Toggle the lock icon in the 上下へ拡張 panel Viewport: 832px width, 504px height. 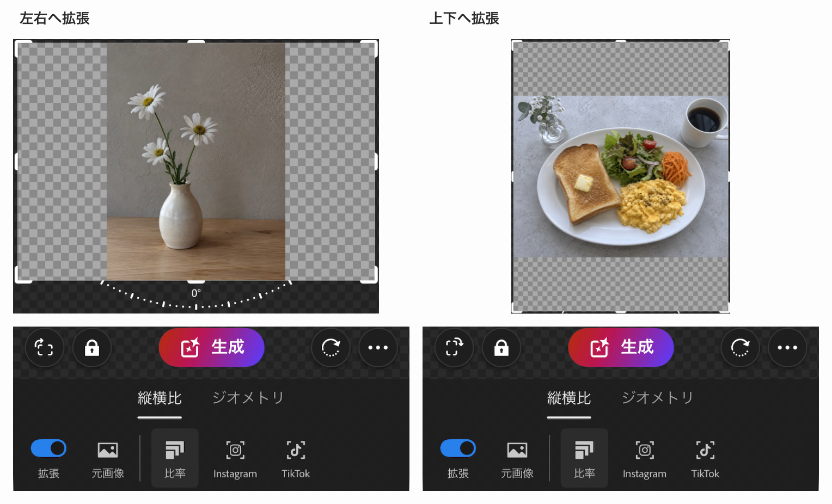pos(501,347)
